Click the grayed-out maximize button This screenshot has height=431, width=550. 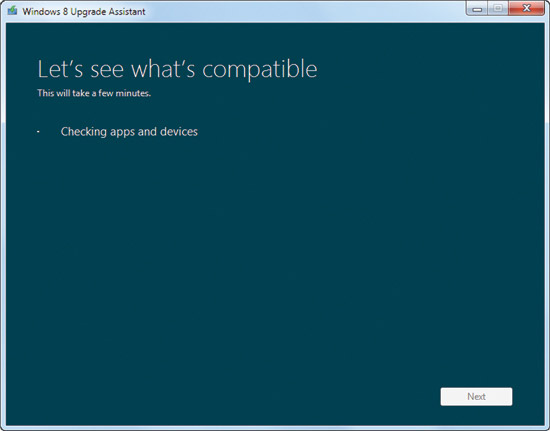coord(498,8)
